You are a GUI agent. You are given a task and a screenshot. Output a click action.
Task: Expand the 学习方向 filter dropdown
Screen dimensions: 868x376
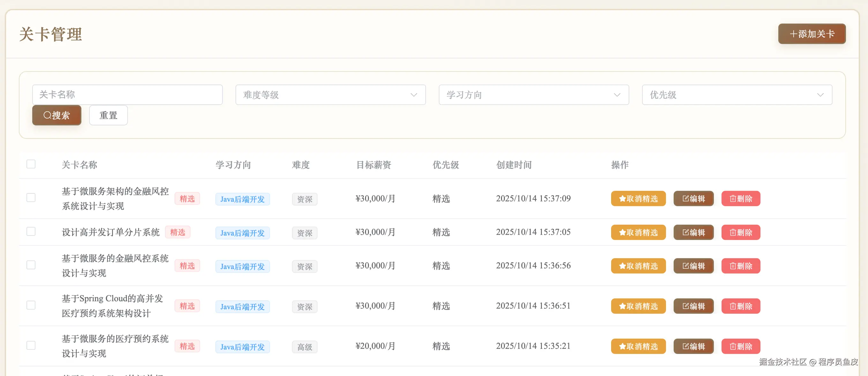click(533, 95)
